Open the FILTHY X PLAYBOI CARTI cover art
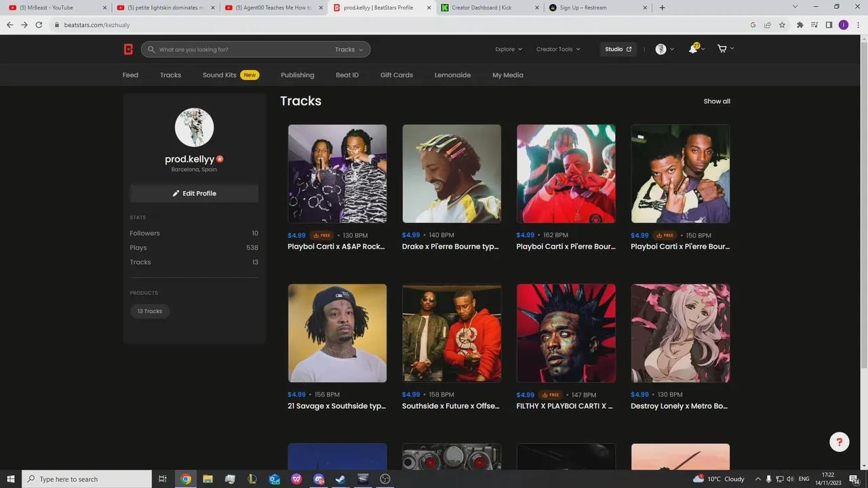Viewport: 868px width, 488px height. tap(566, 333)
